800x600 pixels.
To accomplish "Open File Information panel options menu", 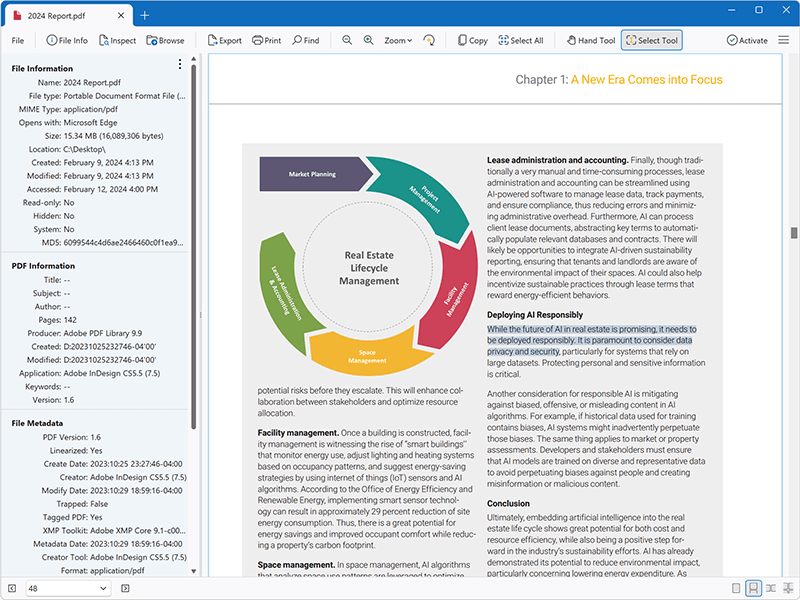I will coord(180,64).
